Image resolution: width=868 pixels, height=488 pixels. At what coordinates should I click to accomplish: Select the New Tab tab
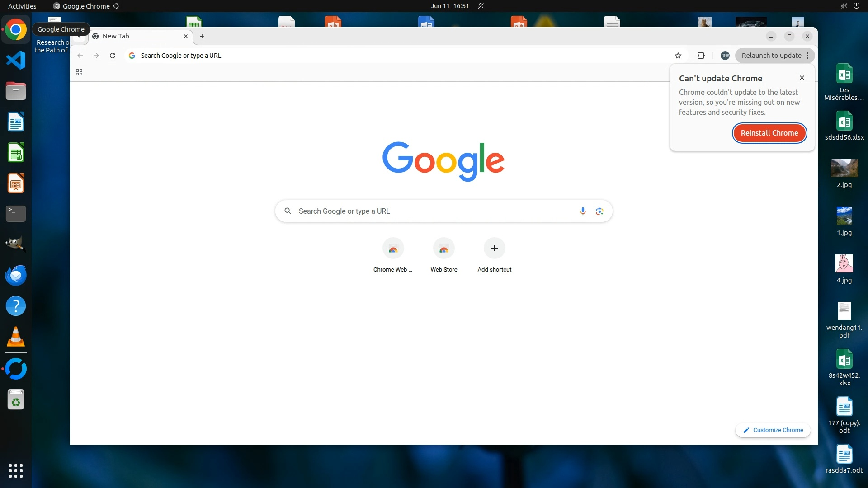click(x=136, y=36)
